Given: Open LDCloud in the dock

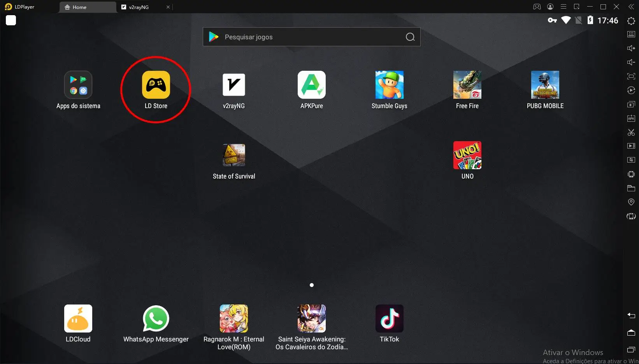Looking at the screenshot, I should 78,318.
